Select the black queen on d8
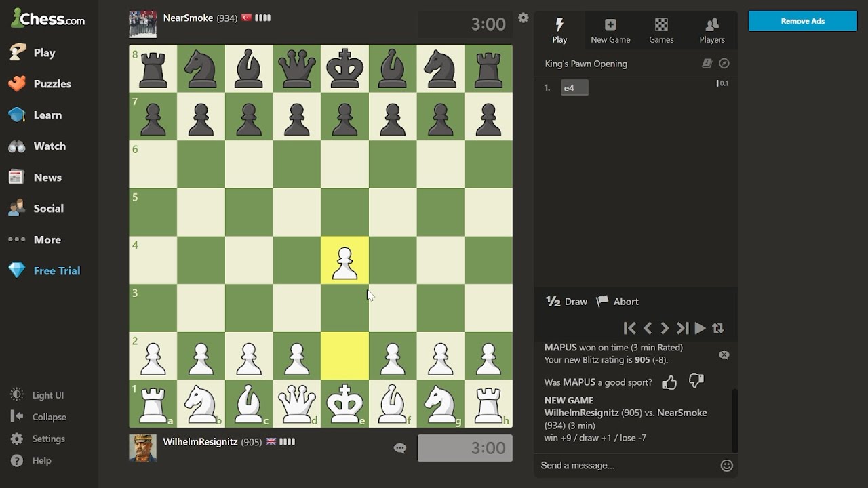This screenshot has height=488, width=868. (x=296, y=68)
